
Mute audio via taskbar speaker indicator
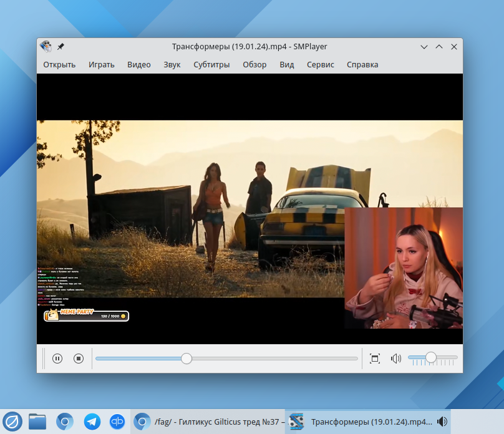442,422
